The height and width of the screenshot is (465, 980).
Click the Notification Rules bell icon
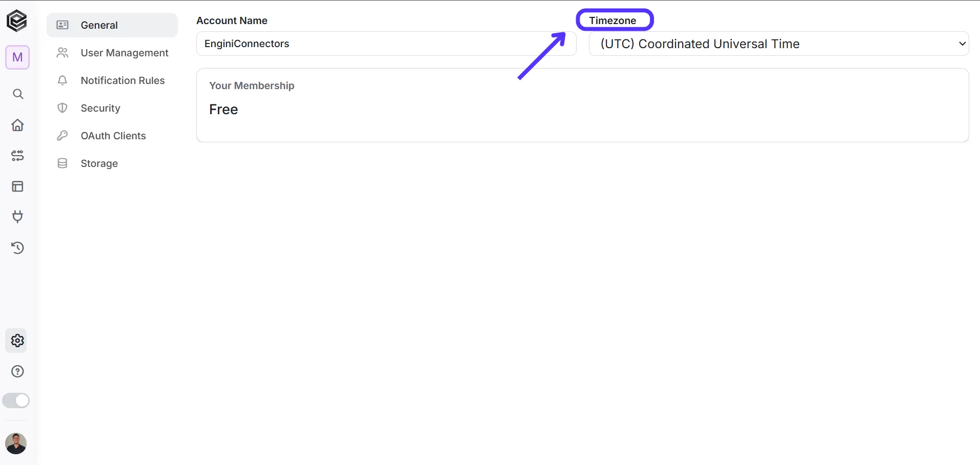63,80
